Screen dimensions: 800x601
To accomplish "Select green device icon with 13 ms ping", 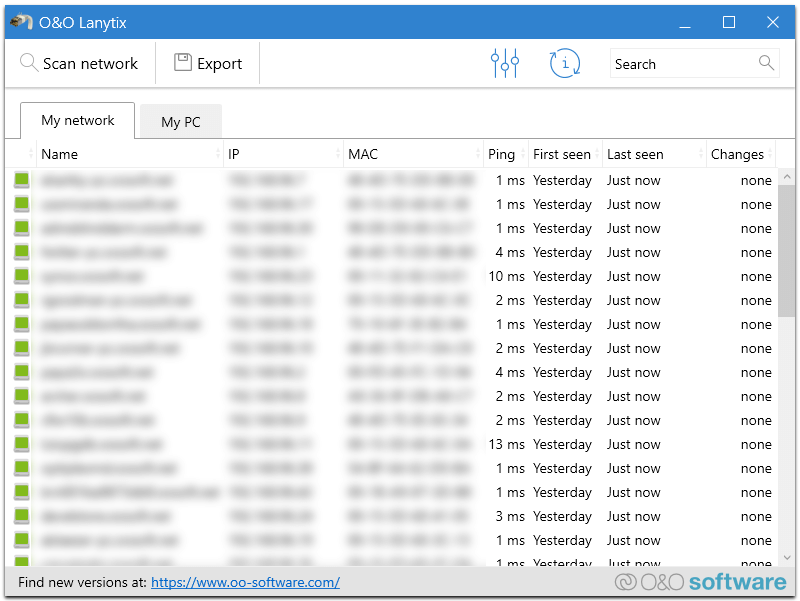I will coord(21,444).
